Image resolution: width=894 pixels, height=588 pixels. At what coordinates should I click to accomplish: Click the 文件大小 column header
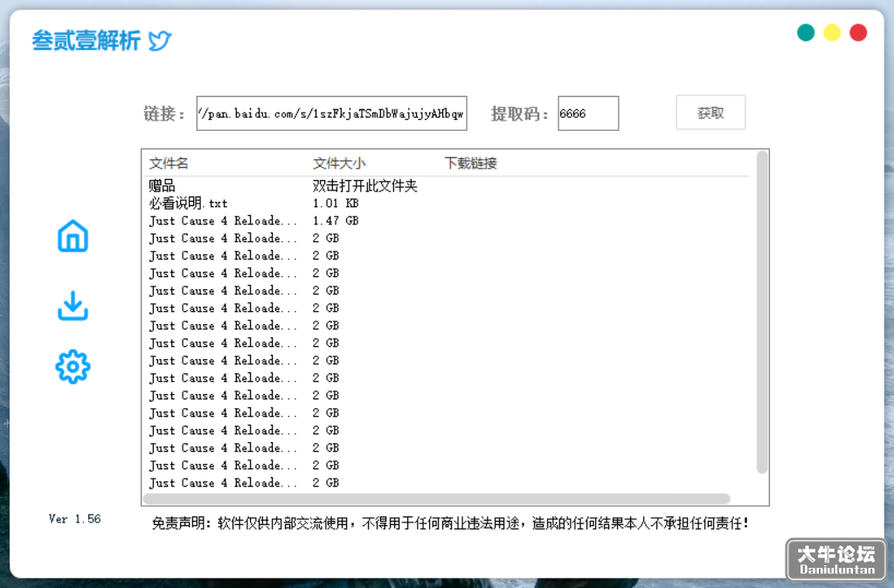[x=339, y=163]
